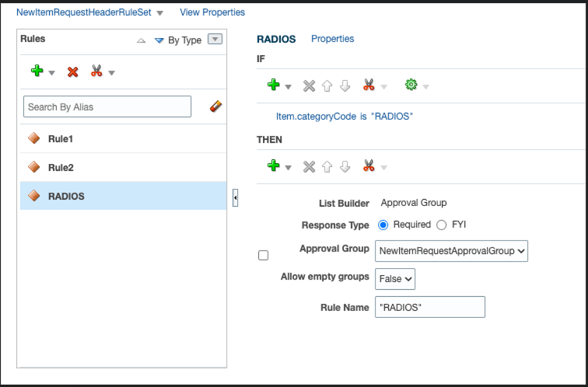Expand the By Type sort dropdown

coord(215,40)
